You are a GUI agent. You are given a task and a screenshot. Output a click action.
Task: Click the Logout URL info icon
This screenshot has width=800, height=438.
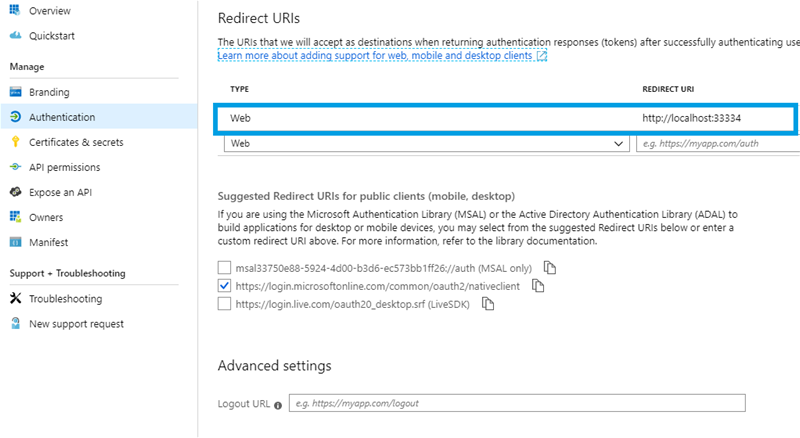[277, 404]
